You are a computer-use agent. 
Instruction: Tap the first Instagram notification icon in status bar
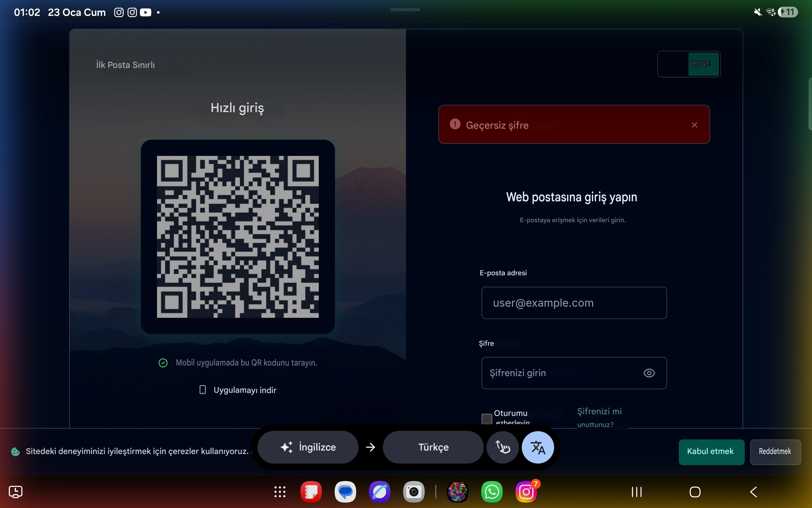coord(119,12)
